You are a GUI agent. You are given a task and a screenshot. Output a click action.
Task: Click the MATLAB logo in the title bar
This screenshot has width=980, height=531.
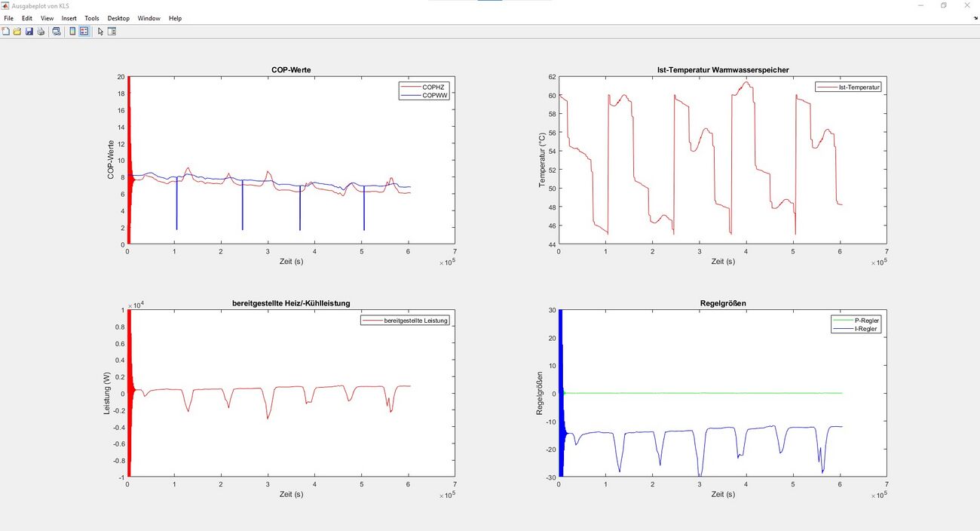tap(5, 5)
